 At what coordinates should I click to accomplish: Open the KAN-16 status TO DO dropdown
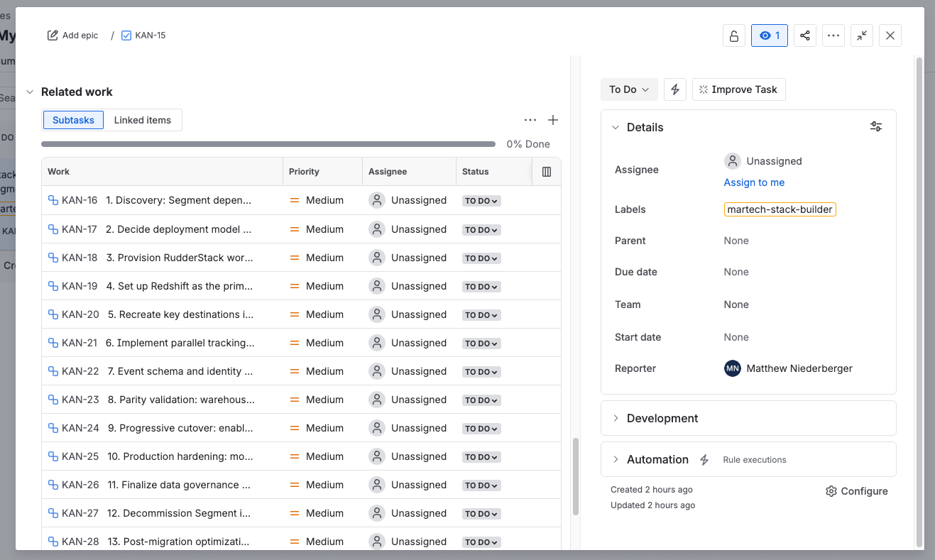tap(481, 201)
